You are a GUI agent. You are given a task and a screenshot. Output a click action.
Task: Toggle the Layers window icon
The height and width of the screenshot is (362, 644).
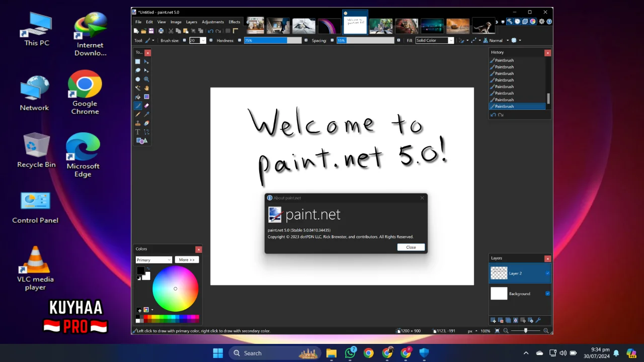click(525, 22)
